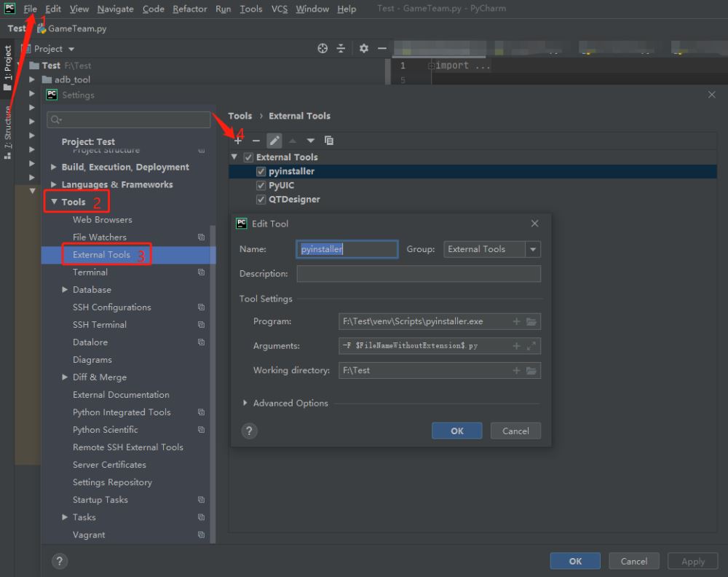Expand Languages & Frameworks category
The width and height of the screenshot is (728, 577).
tap(53, 184)
